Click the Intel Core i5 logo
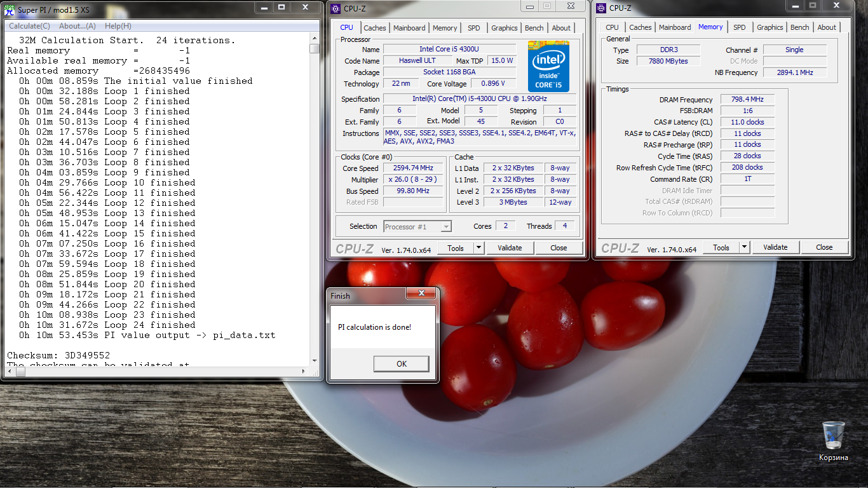Viewport: 868px width, 488px height. (548, 66)
